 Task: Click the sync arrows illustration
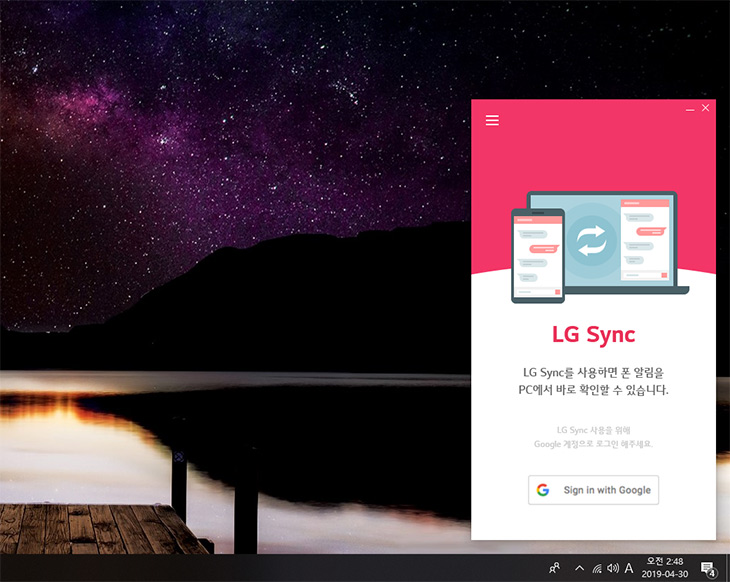pos(592,241)
